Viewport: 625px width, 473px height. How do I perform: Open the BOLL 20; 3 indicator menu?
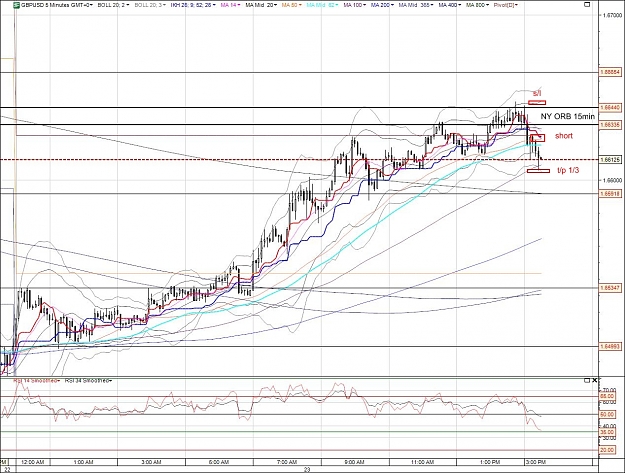151,5
